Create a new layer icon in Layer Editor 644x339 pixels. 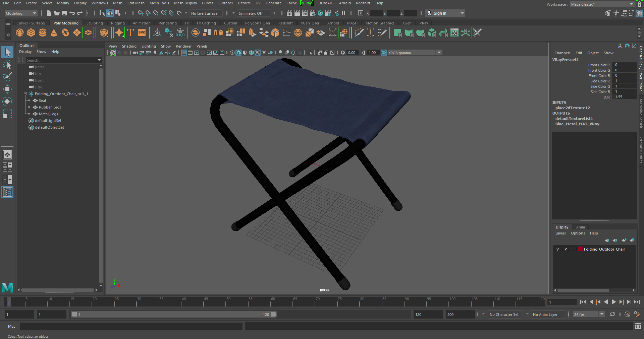[x=624, y=240]
